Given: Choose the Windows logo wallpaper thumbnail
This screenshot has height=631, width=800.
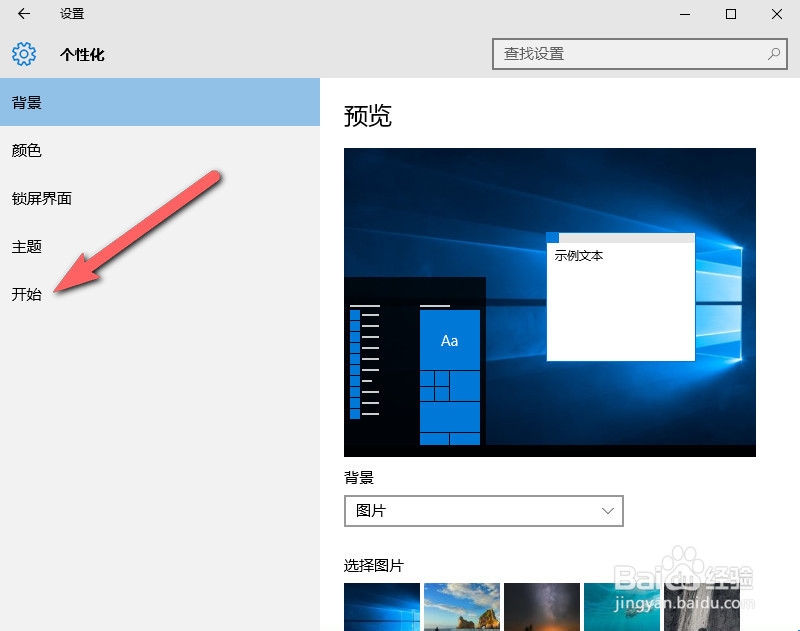Looking at the screenshot, I should (x=382, y=607).
